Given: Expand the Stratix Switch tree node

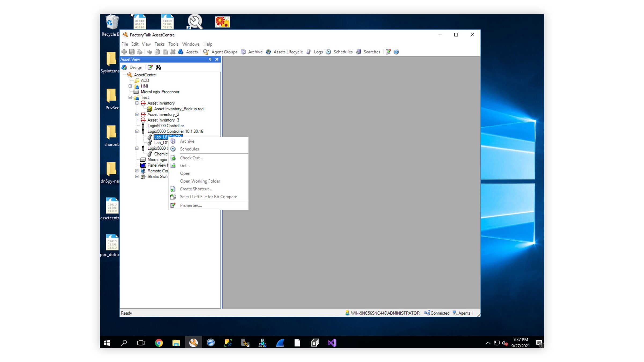Looking at the screenshot, I should tap(137, 176).
